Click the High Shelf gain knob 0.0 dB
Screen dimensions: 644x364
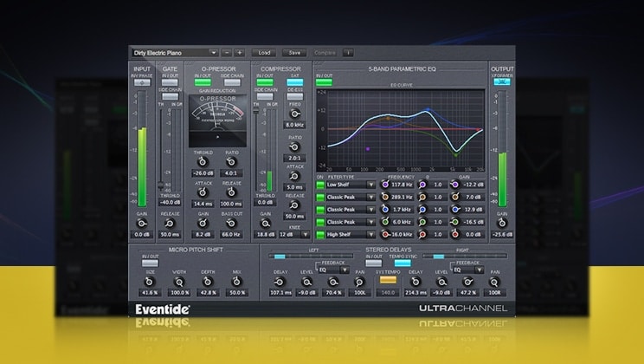click(454, 234)
